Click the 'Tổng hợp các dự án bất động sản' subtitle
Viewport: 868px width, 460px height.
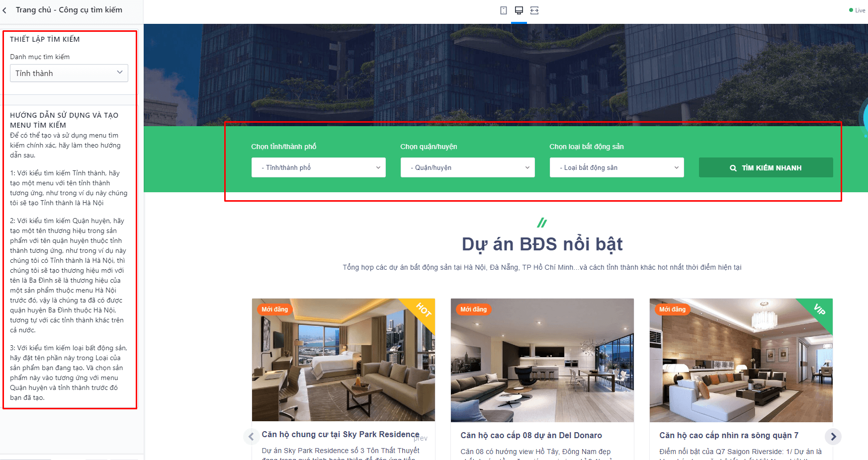tap(542, 267)
